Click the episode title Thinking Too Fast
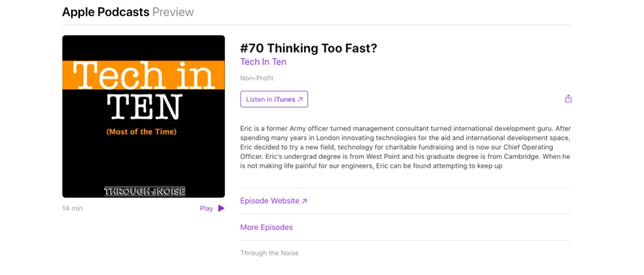The height and width of the screenshot is (275, 644). click(x=308, y=48)
